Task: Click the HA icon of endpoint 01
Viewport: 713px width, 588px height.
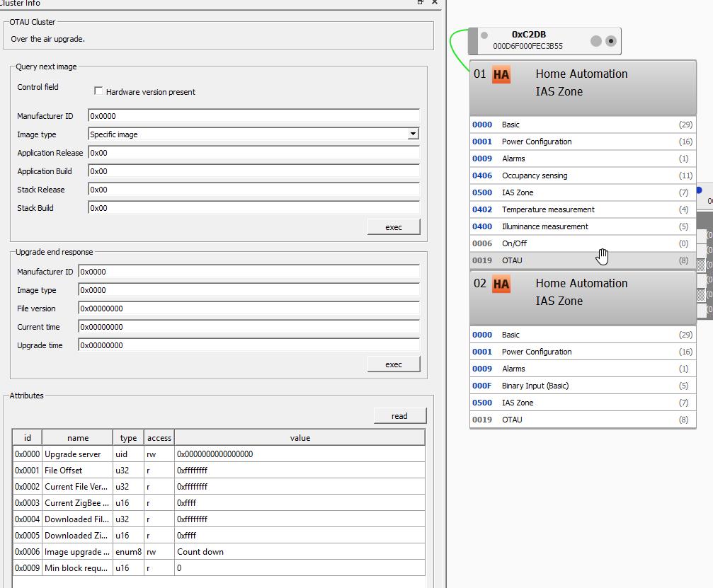Action: tap(501, 74)
